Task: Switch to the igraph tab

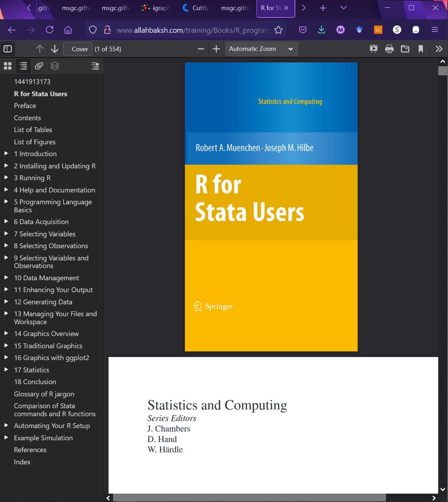Action: pyautogui.click(x=156, y=8)
